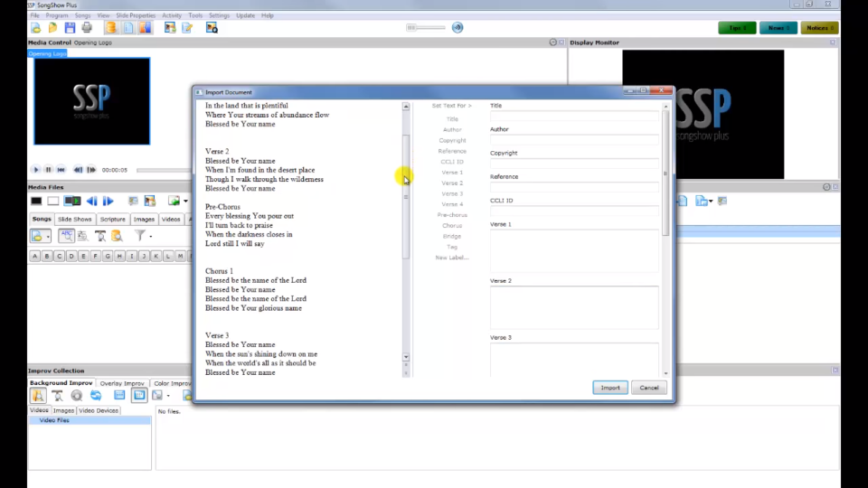Click the Import button in dialog
The image size is (868, 488).
coord(610,388)
